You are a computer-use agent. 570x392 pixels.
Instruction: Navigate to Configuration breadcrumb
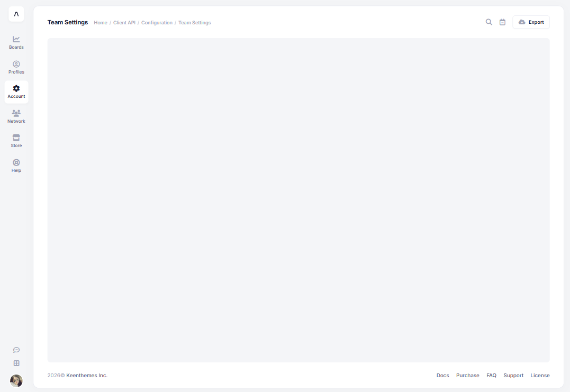(157, 23)
